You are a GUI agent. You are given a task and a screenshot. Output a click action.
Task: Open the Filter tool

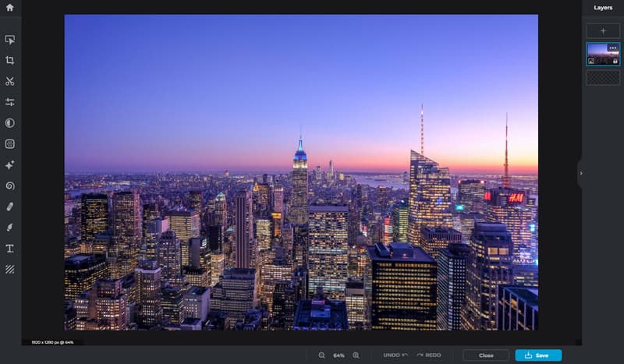10,123
